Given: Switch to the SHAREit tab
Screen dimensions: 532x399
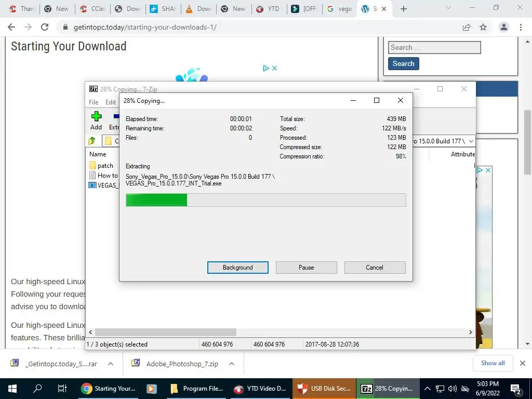Looking at the screenshot, I should 163,9.
